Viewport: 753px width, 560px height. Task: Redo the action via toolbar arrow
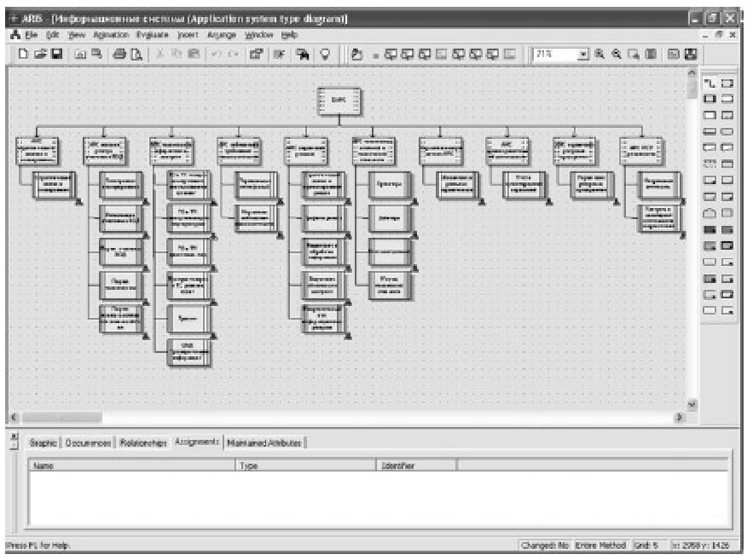233,55
